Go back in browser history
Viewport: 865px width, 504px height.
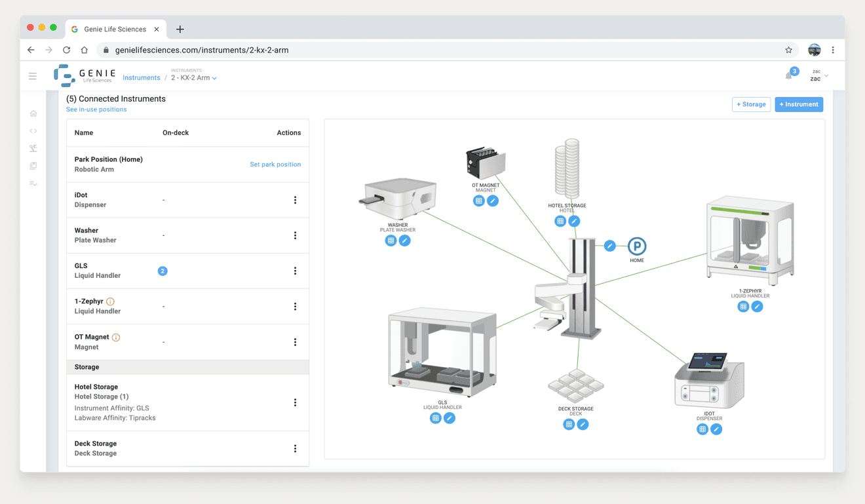point(31,50)
